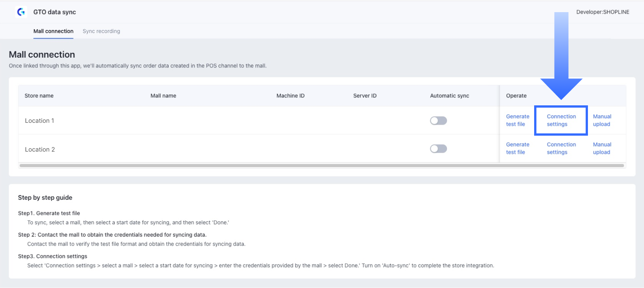Open Connection settings for Location 1
The width and height of the screenshot is (644, 288).
coord(561,120)
